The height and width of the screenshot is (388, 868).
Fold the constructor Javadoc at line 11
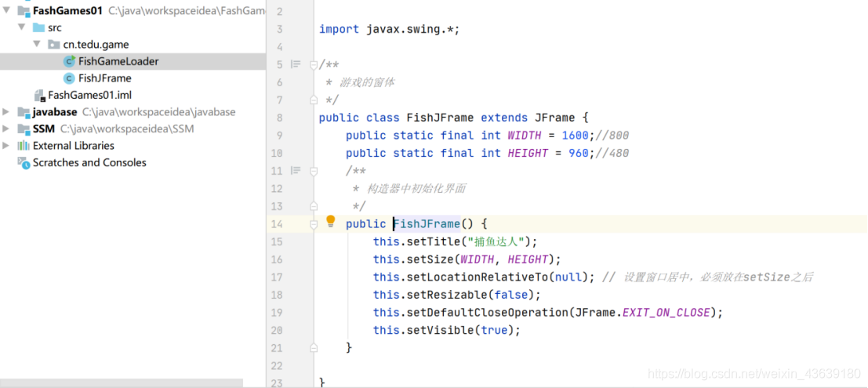pyautogui.click(x=314, y=171)
